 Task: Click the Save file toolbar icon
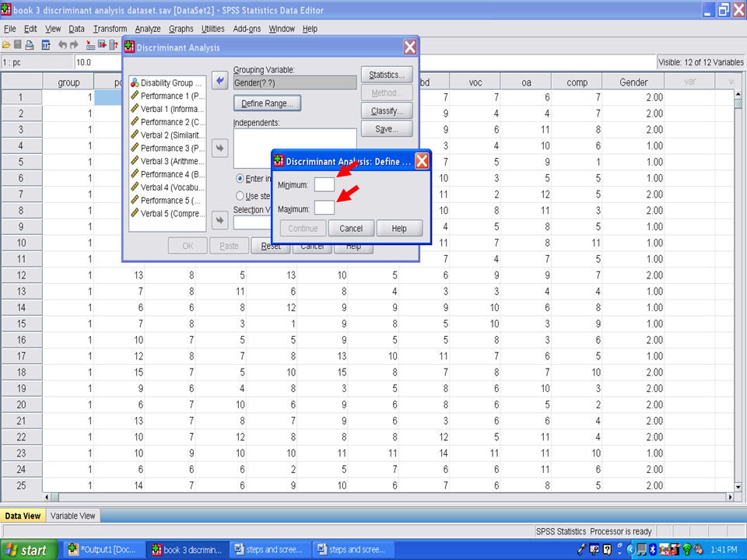coord(18,45)
